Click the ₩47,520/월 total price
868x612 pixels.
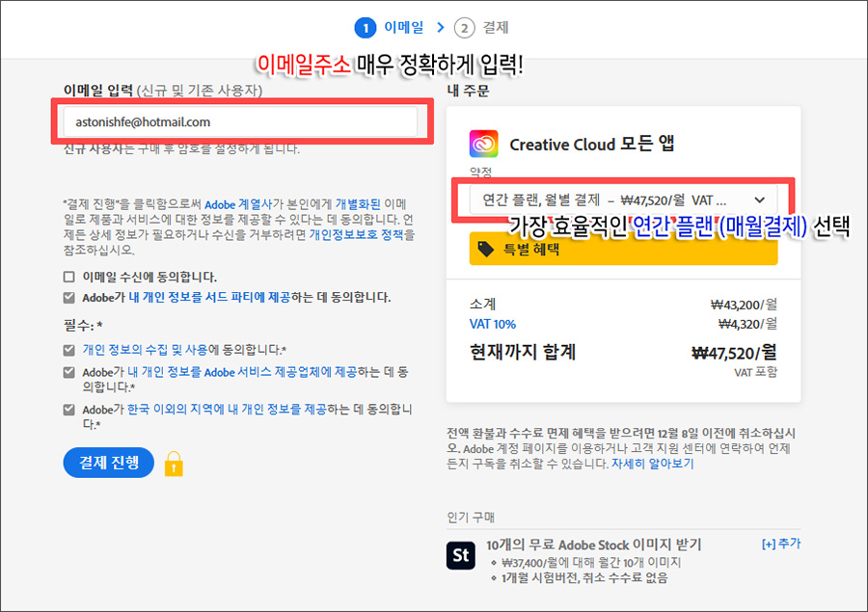click(734, 353)
